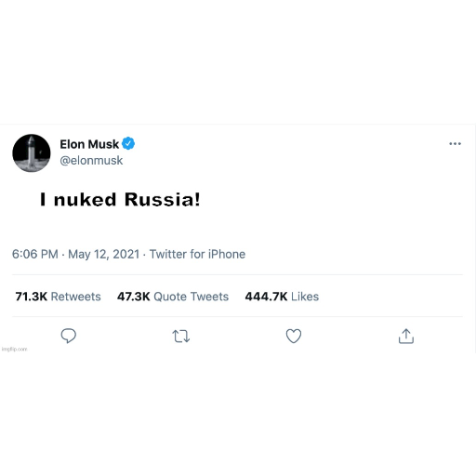Open the Elon Musk display name
The image size is (476, 476).
(x=89, y=144)
